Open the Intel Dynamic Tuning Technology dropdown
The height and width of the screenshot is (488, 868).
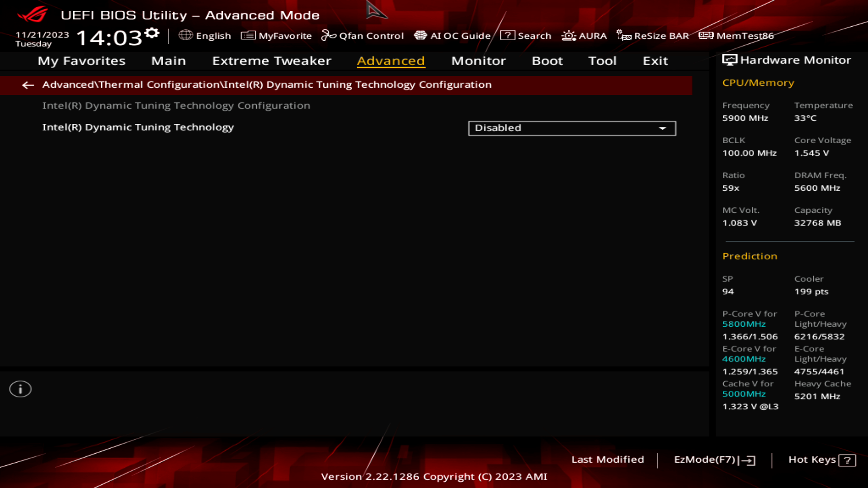(x=662, y=128)
